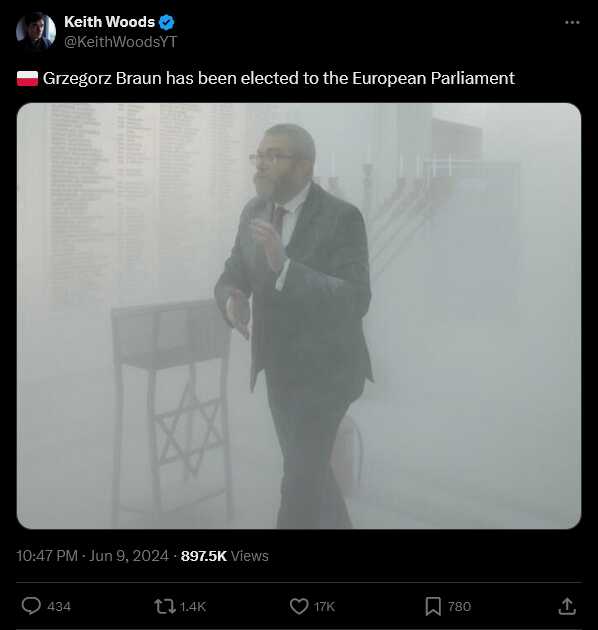The image size is (598, 630).
Task: Open the @KeithWoodsYT handle link
Action: click(x=121, y=42)
